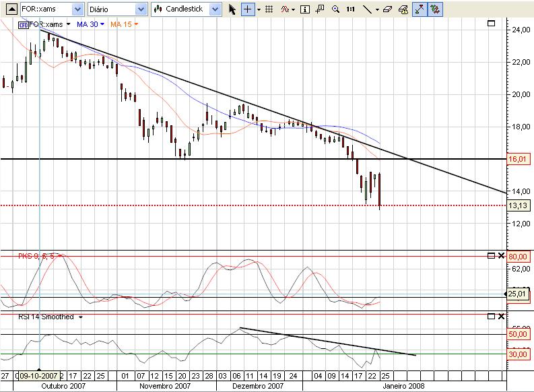
Task: Click Dezembro 2007 on the time axis
Action: click(x=258, y=386)
